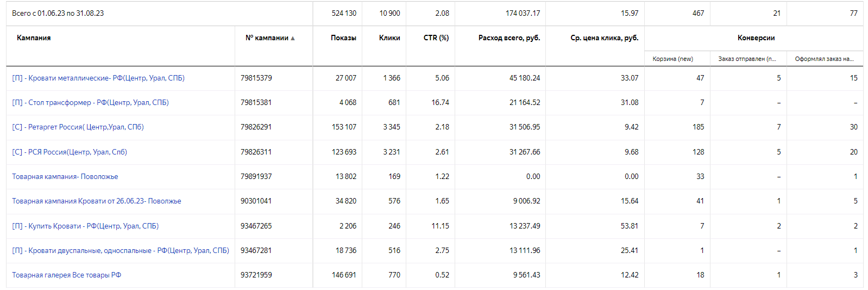This screenshot has width=868, height=290.
Task: Click the Конверсии group header
Action: pyautogui.click(x=756, y=38)
